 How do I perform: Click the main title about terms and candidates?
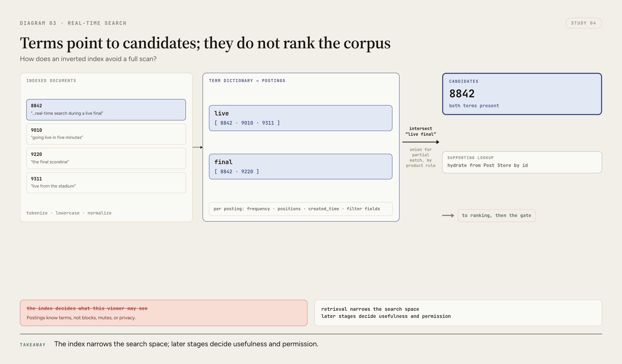(205, 43)
